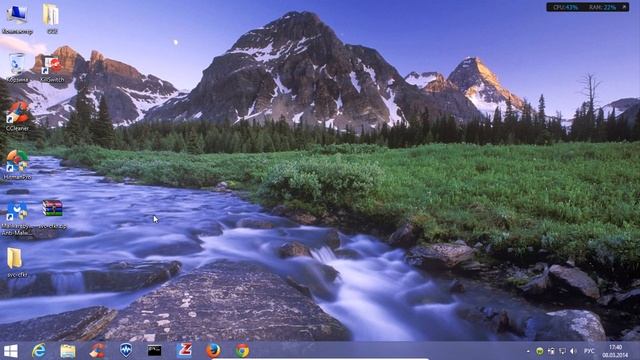Open CCleaner from the taskbar
The height and width of the screenshot is (360, 640).
[x=97, y=351]
